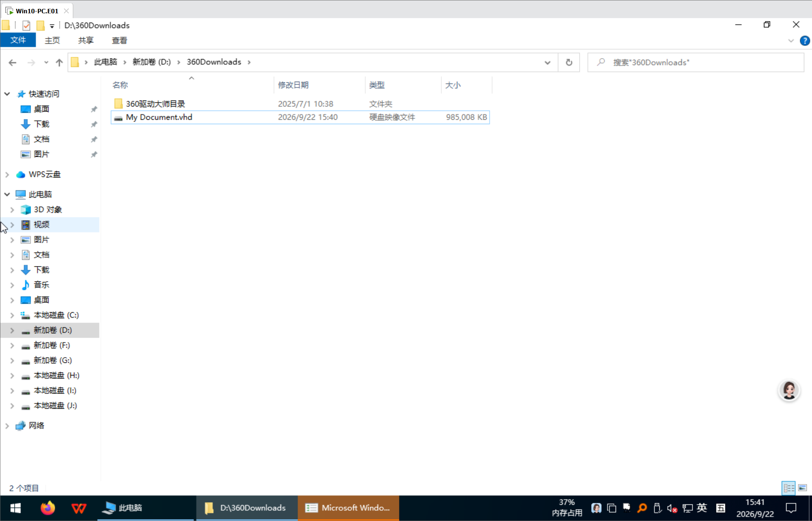Click the Back navigation arrow
Viewport: 812px width, 521px height.
click(13, 62)
